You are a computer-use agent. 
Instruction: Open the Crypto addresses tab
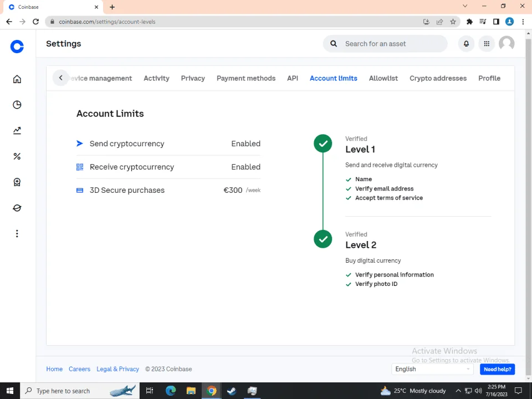pos(438,78)
